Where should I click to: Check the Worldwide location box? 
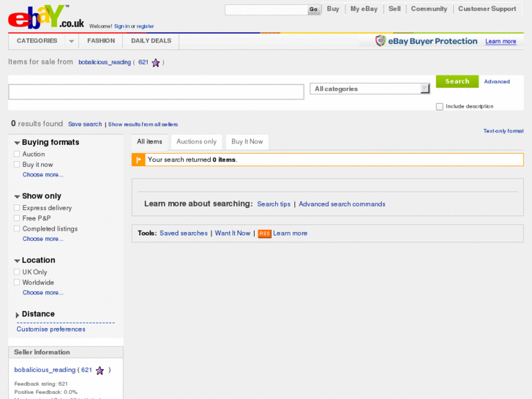[17, 283]
